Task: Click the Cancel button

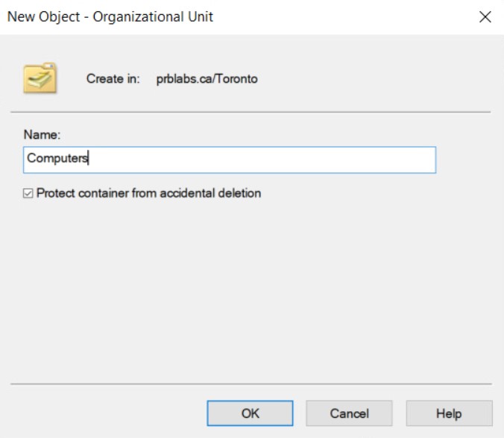Action: point(350,413)
